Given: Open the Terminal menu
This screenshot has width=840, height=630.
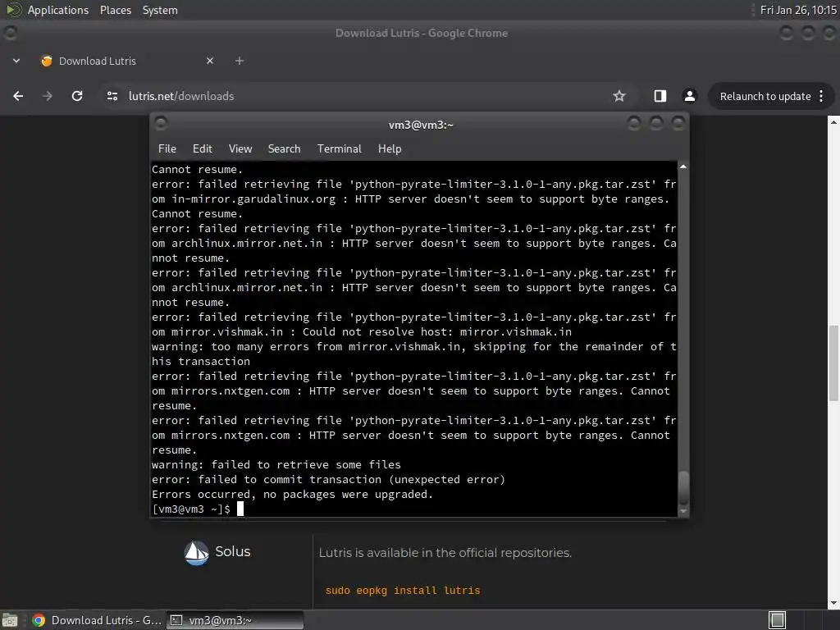Looking at the screenshot, I should pyautogui.click(x=339, y=148).
